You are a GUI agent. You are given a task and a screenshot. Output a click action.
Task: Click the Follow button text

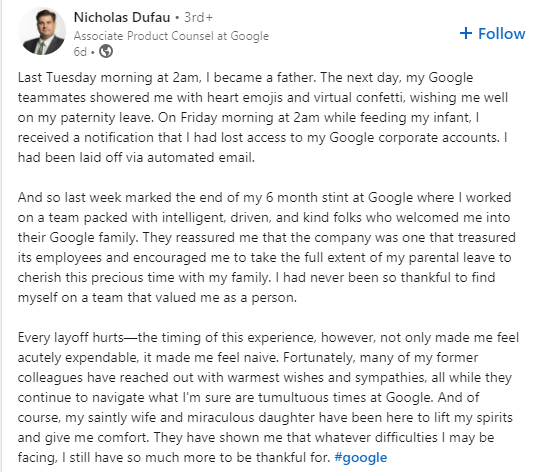(x=501, y=34)
